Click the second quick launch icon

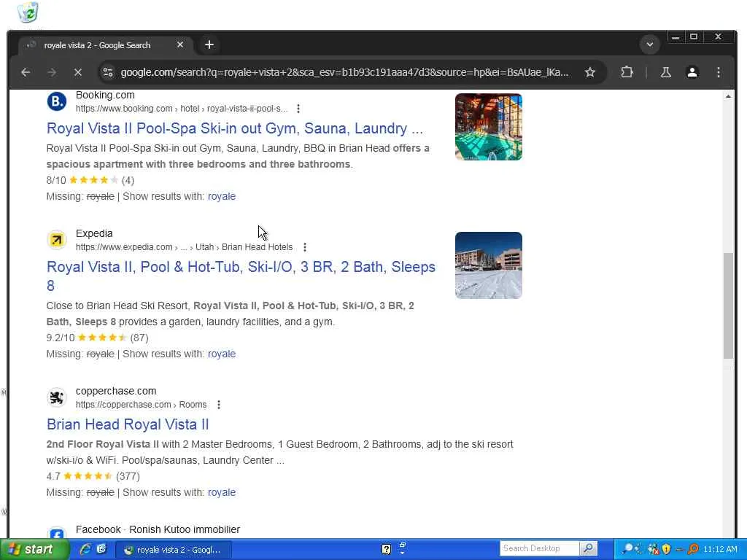tap(101, 549)
